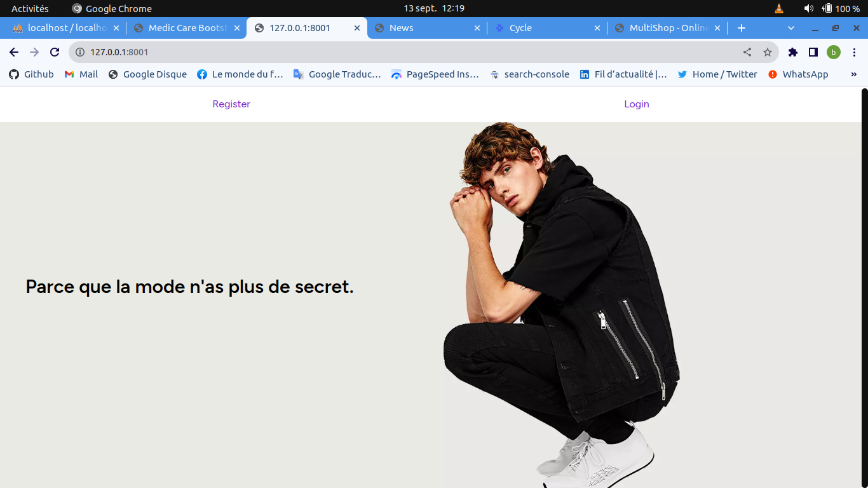Open the Chrome three-dot menu
The height and width of the screenshot is (488, 868).
click(x=854, y=52)
